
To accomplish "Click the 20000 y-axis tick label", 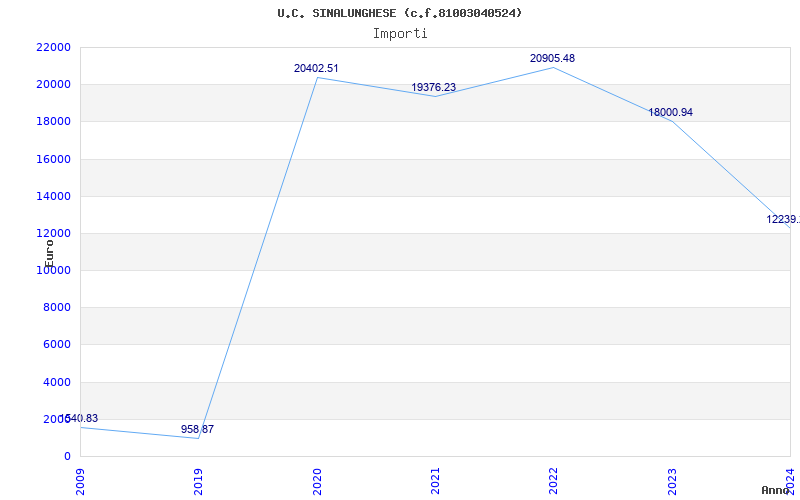I will 53,85.
